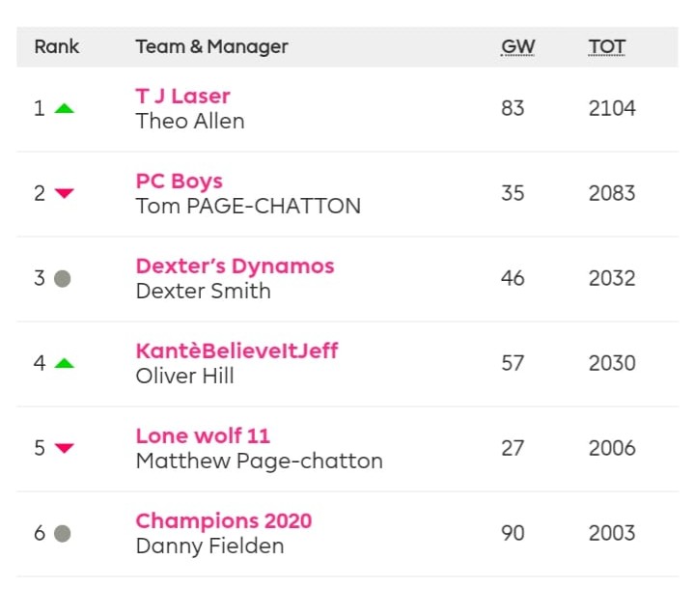Click Champions 2020's gameweek score 90
This screenshot has width=694, height=616.
pyautogui.click(x=513, y=533)
